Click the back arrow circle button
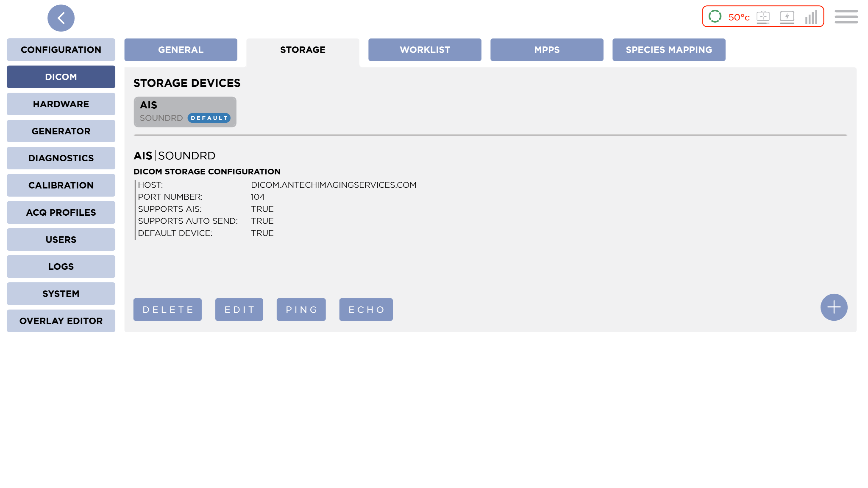868x488 pixels. click(x=61, y=18)
